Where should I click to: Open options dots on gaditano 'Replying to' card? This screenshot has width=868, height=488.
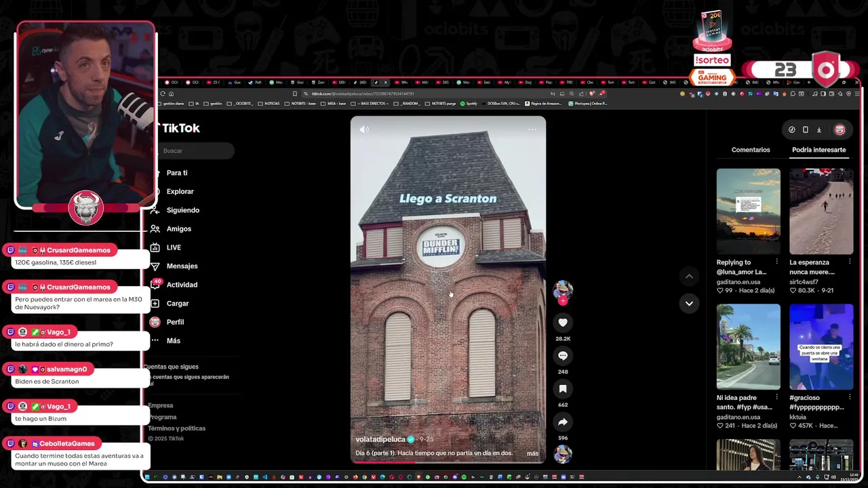click(776, 262)
